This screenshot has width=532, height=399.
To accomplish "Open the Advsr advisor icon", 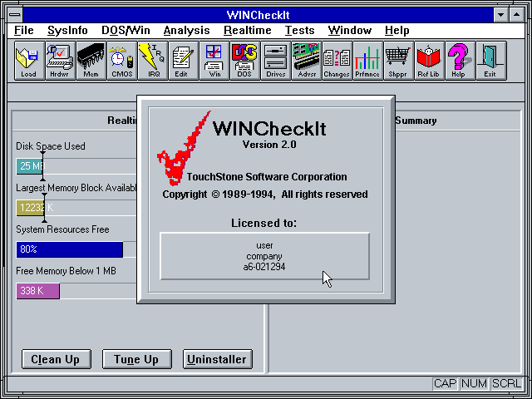I will click(x=307, y=61).
